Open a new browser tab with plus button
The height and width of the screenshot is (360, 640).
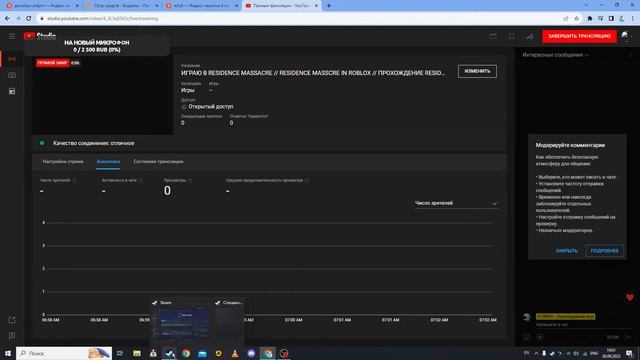pyautogui.click(x=329, y=6)
